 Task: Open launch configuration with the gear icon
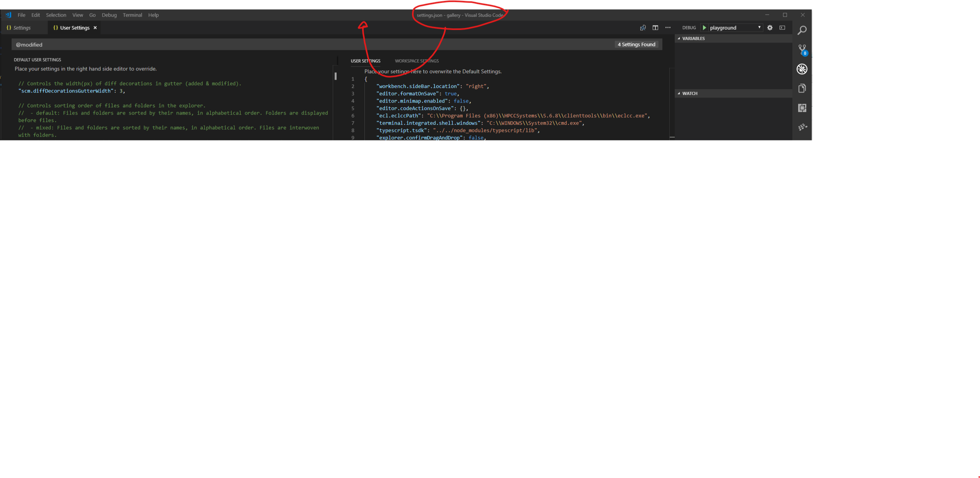770,27
